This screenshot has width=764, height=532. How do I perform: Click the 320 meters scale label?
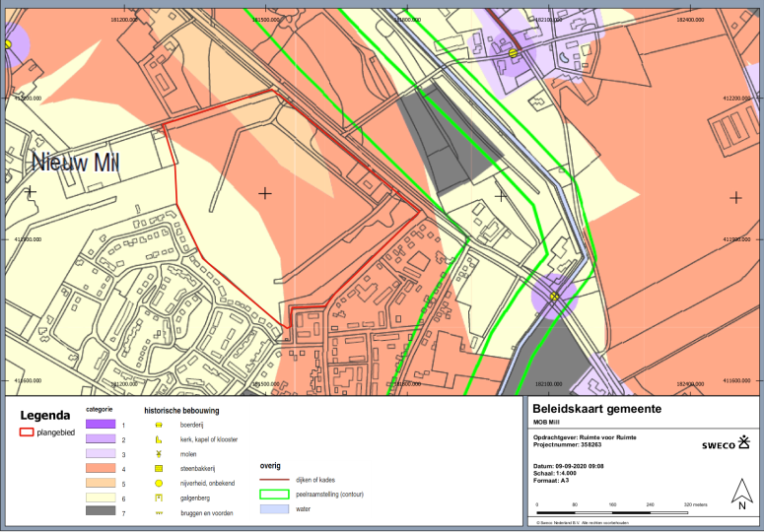[695, 504]
